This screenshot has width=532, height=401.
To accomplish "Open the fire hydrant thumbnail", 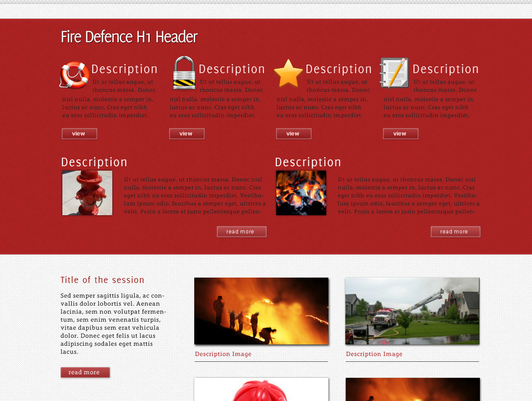I will tap(87, 193).
